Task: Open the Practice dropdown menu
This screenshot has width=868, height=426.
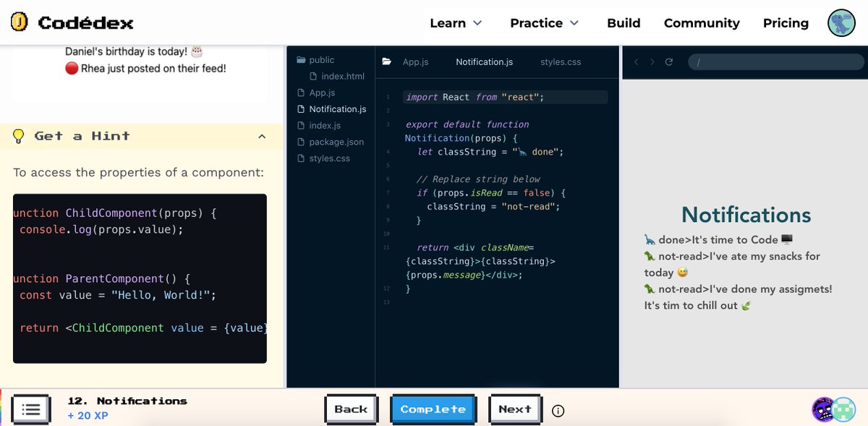Action: (545, 23)
